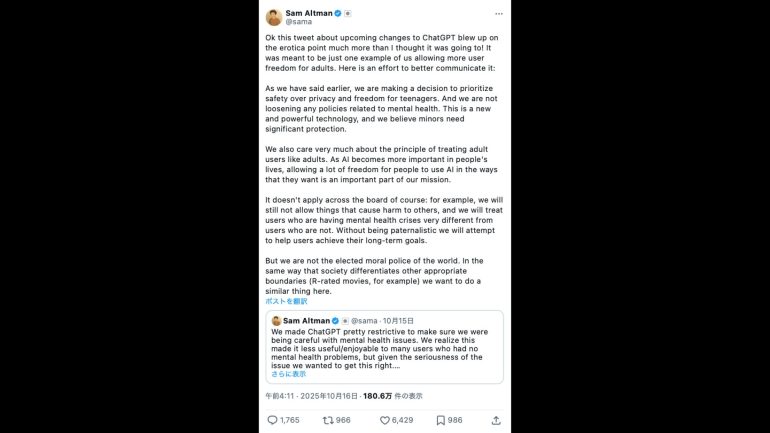The height and width of the screenshot is (433, 770).
Task: Click the quoted tweet's small avatar
Action: (x=276, y=321)
